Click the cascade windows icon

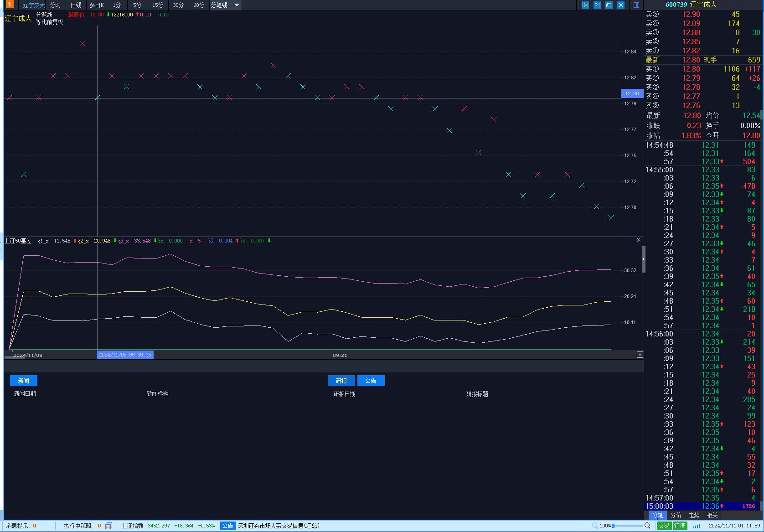tap(609, 5)
